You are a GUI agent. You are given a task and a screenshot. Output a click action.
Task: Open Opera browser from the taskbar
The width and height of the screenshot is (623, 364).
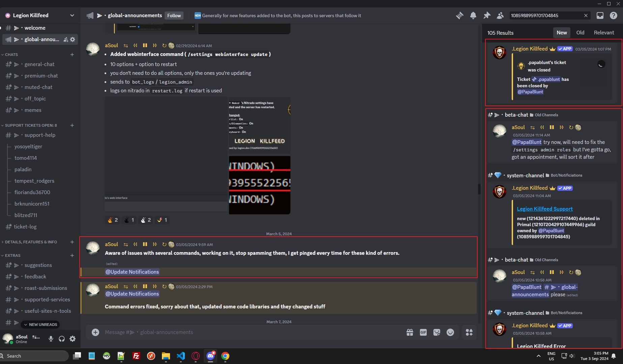[196, 356]
